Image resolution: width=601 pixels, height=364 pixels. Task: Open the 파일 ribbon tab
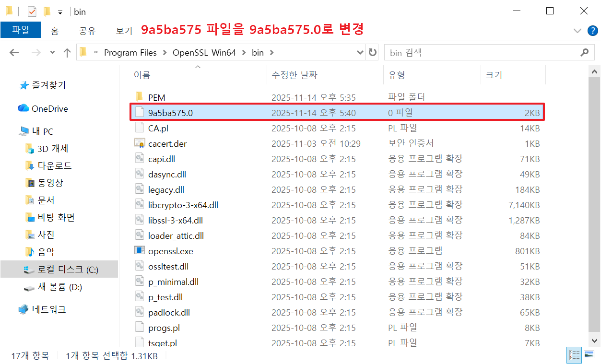coord(21,30)
